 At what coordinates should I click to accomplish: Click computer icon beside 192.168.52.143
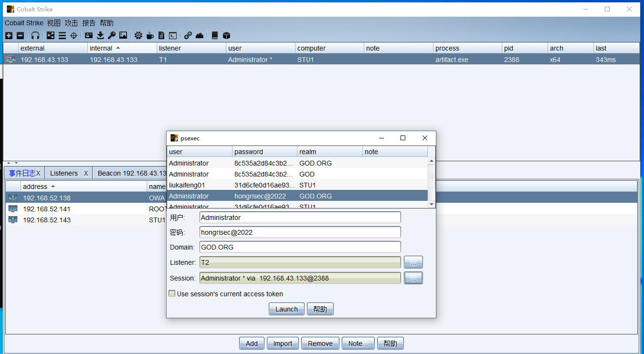pos(13,219)
